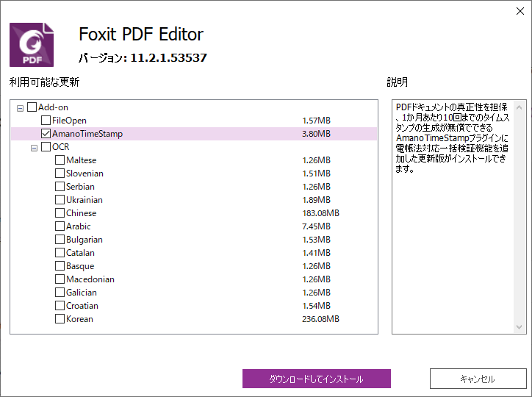Click the ダウンロードしてインストール button
The image size is (532, 397).
[x=317, y=379]
